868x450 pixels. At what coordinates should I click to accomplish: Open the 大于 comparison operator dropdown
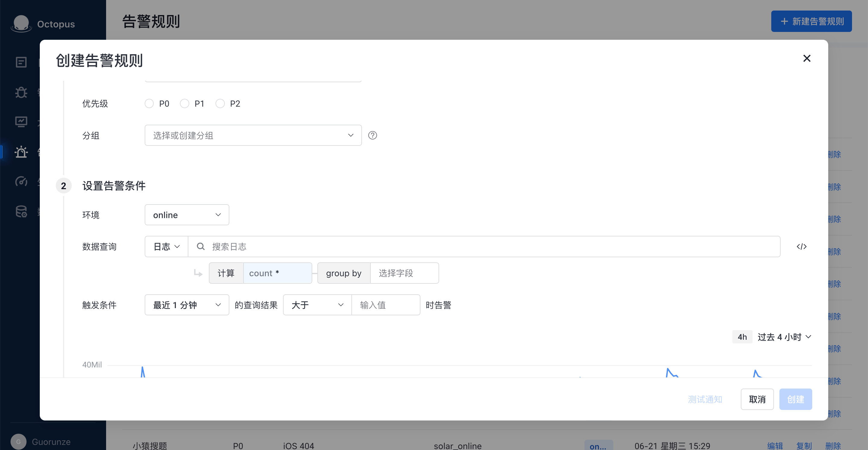317,305
